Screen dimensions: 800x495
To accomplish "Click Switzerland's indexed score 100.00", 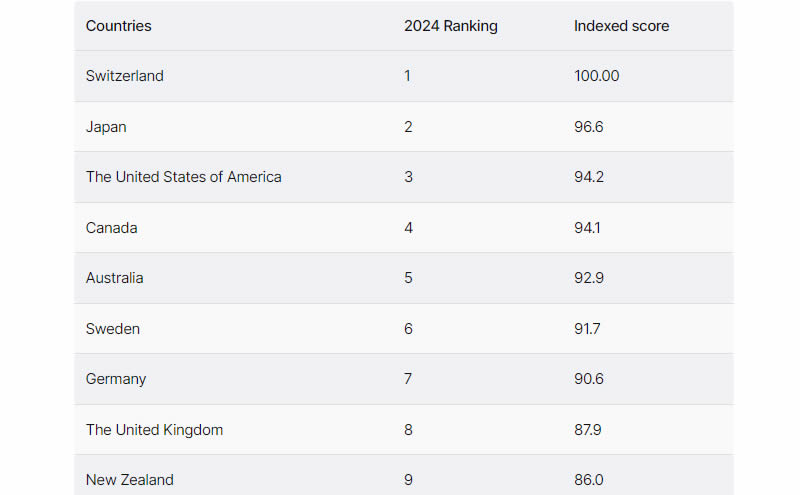I will click(597, 76).
